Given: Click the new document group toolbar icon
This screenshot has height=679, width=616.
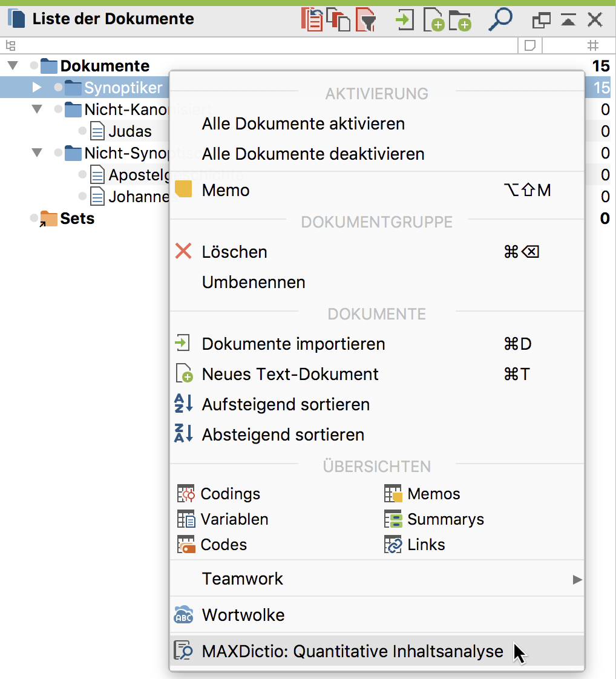Looking at the screenshot, I should (460, 21).
